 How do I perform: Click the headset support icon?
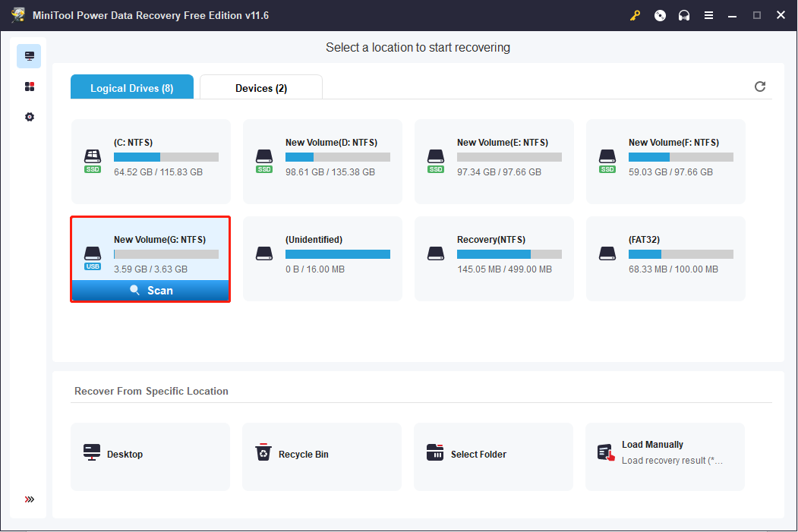[x=683, y=14]
